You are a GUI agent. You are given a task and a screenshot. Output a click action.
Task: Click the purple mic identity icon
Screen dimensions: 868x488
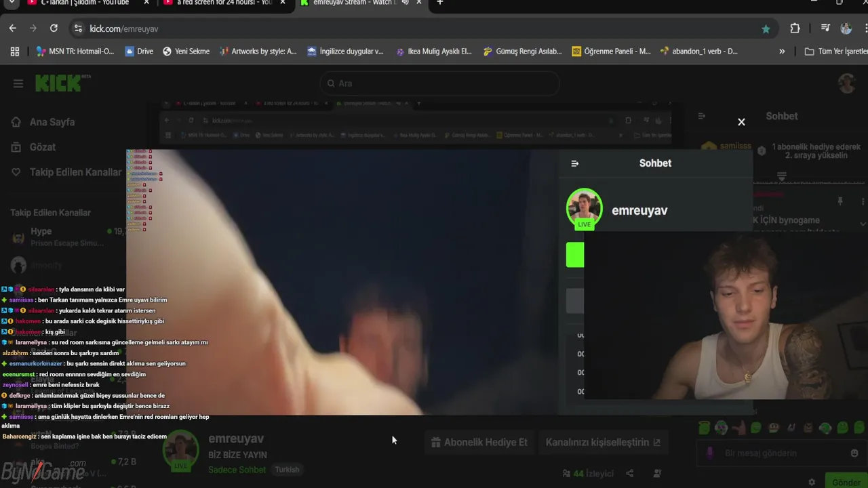click(x=710, y=453)
